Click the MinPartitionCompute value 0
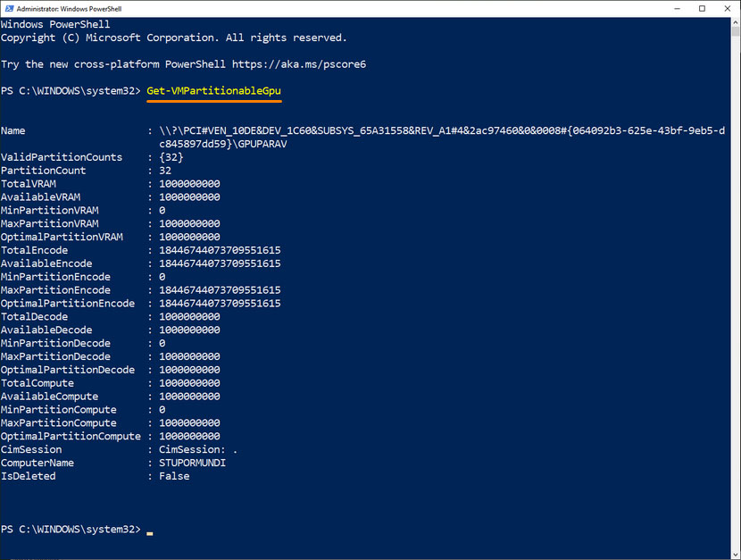 tap(162, 410)
